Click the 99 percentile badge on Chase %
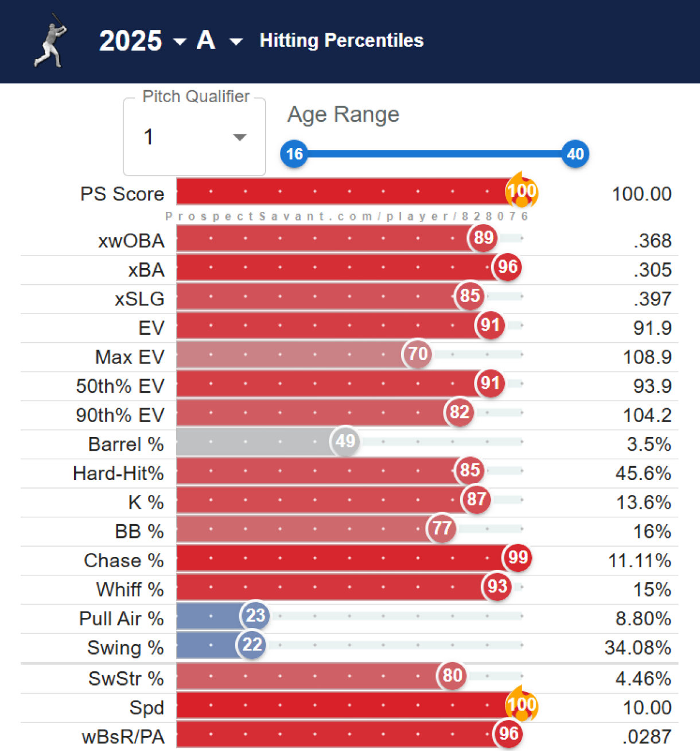The width and height of the screenshot is (700, 751). [516, 558]
